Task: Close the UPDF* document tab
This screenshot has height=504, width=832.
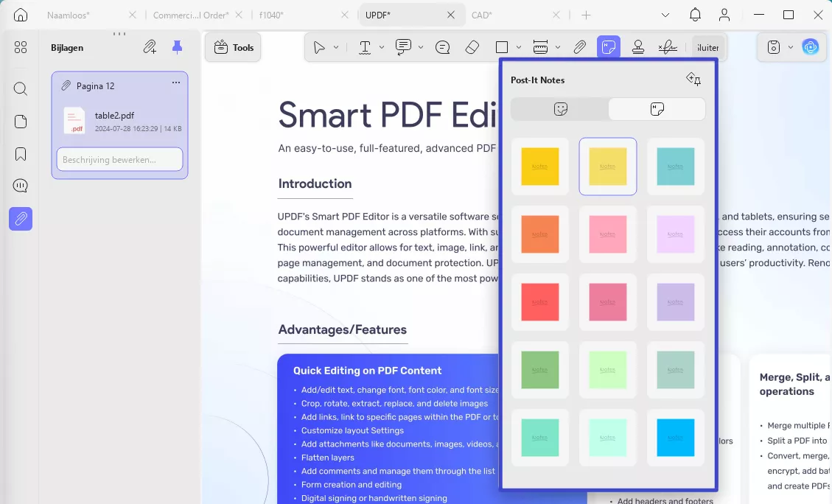Action: click(451, 15)
